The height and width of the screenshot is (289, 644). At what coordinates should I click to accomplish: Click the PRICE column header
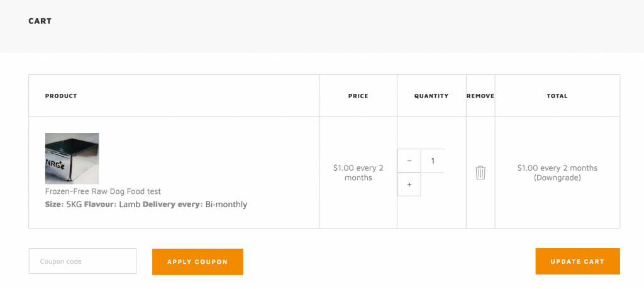(x=358, y=96)
